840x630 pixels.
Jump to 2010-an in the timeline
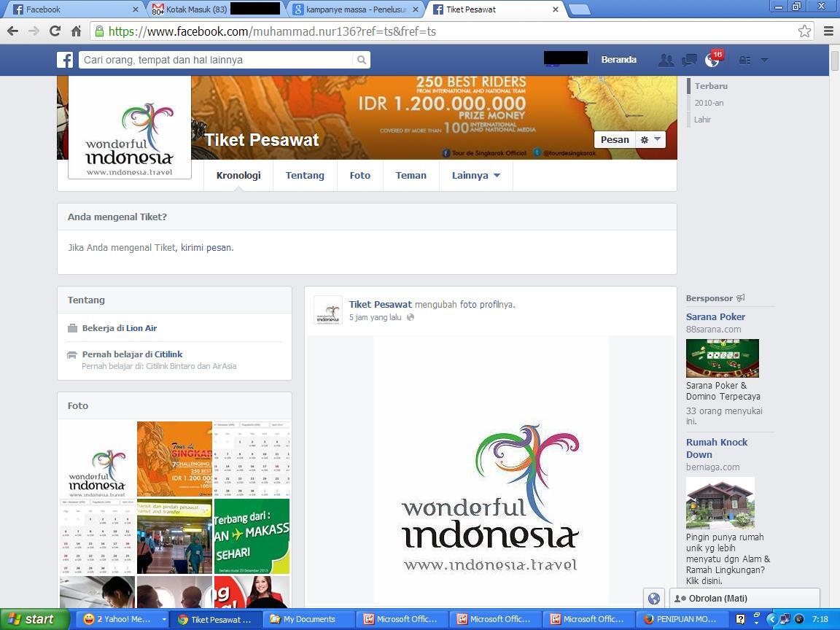pyautogui.click(x=709, y=103)
